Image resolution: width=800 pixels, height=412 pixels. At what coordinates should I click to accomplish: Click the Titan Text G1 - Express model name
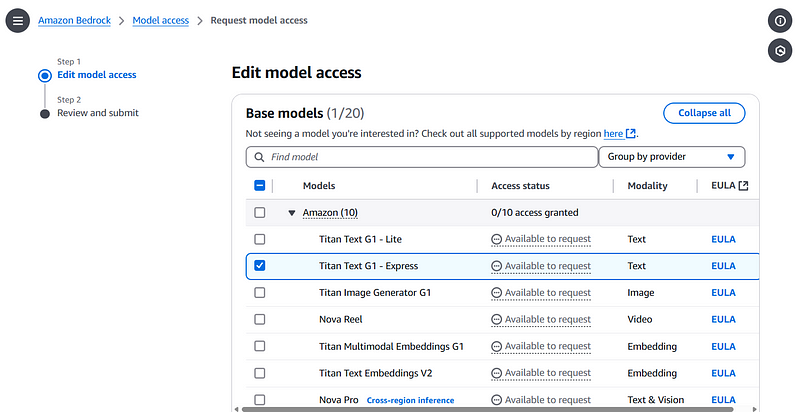coord(368,266)
